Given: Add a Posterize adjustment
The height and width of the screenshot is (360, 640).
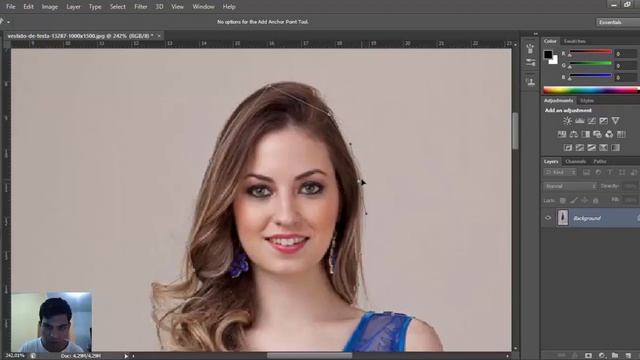Looking at the screenshot, I should click(580, 147).
